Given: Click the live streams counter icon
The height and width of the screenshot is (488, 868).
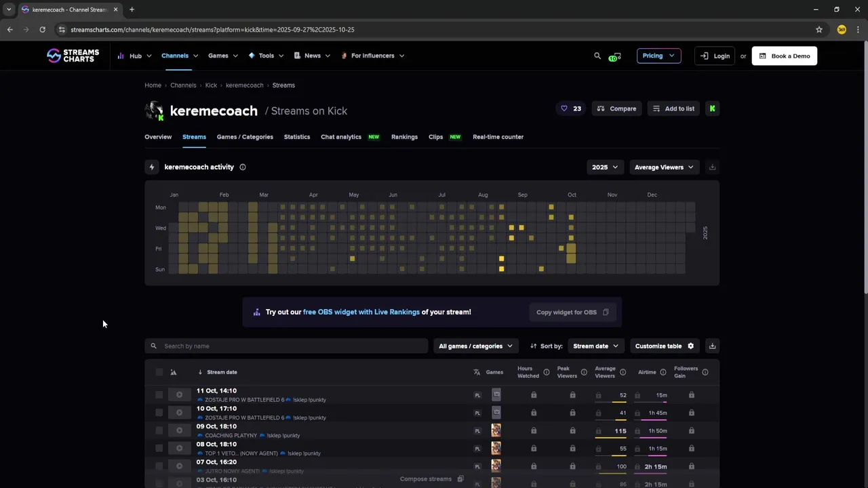Looking at the screenshot, I should pos(615,56).
